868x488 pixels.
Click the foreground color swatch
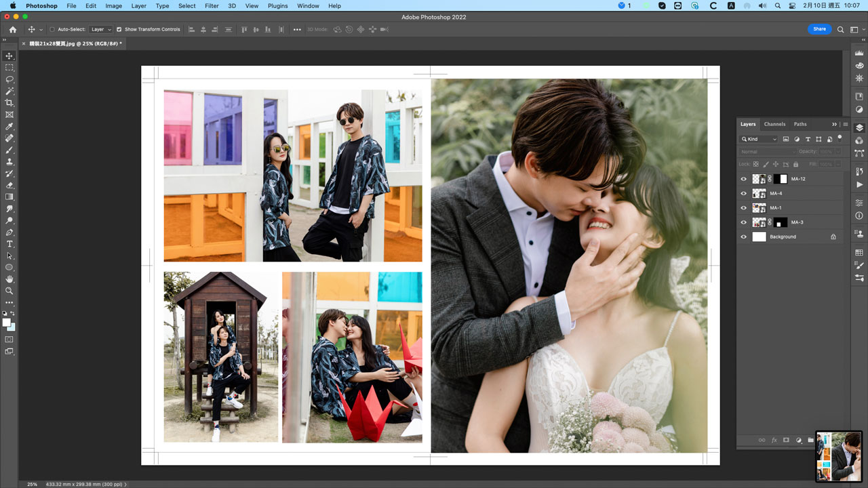tap(7, 323)
